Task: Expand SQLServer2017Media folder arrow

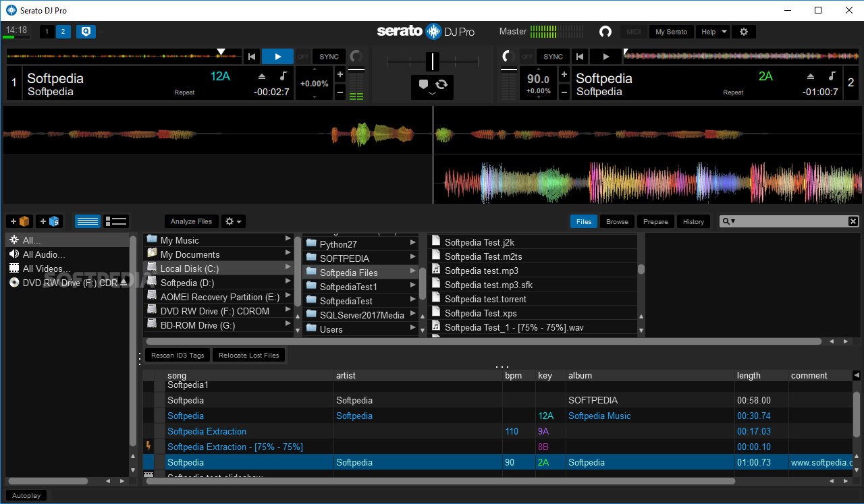Action: 412,314
